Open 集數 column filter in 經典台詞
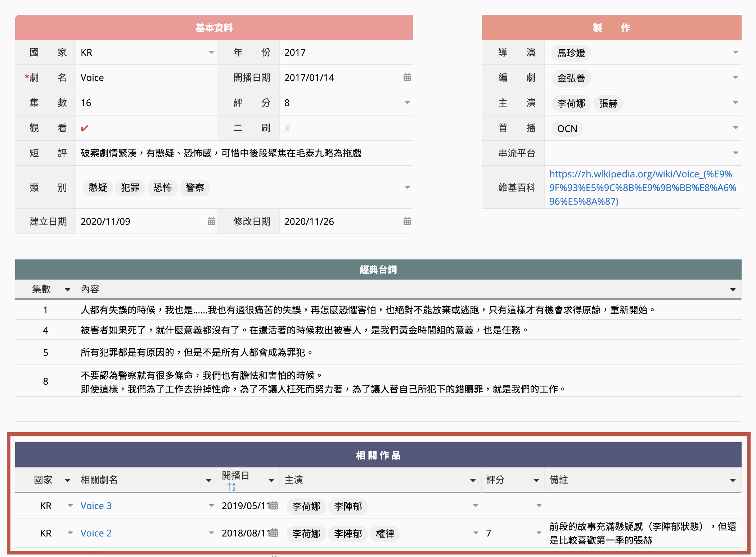 click(x=67, y=290)
